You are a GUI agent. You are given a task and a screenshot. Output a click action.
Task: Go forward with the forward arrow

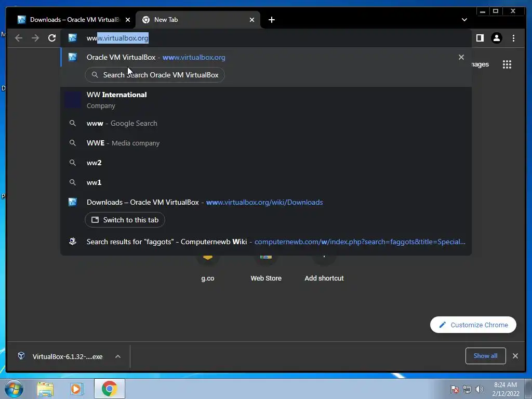coord(35,38)
